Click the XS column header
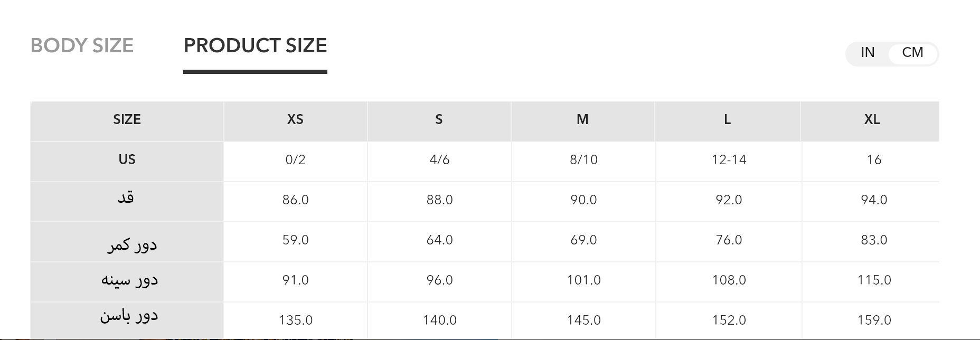Image resolution: width=980 pixels, height=340 pixels. point(295,120)
